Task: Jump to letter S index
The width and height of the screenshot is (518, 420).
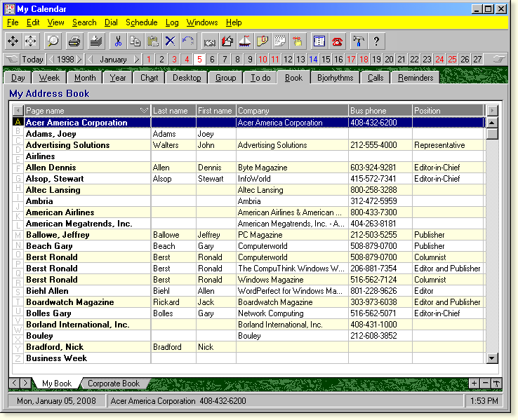Action: pyautogui.click(x=18, y=292)
